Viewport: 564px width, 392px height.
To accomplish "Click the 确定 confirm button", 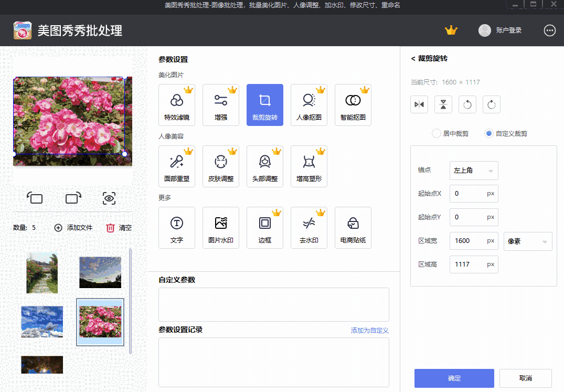I will 454,378.
